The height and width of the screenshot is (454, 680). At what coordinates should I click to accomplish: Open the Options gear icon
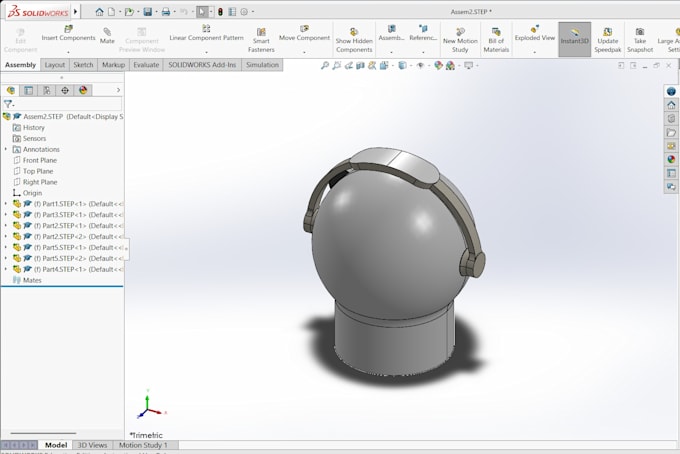[244, 12]
